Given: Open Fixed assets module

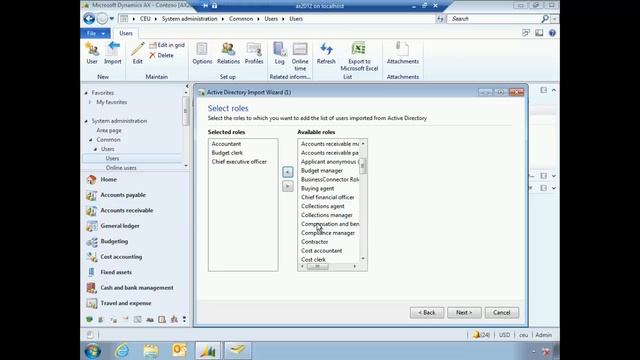Looking at the screenshot, I should [116, 272].
